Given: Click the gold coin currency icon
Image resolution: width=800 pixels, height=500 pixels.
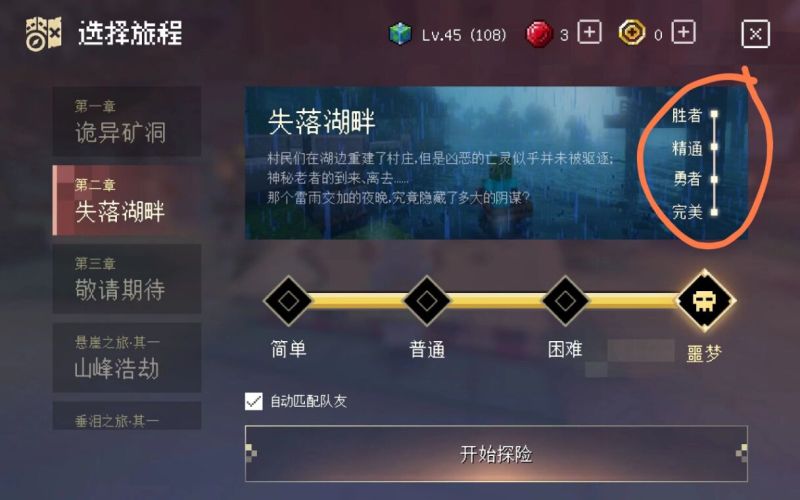Looking at the screenshot, I should click(x=632, y=33).
